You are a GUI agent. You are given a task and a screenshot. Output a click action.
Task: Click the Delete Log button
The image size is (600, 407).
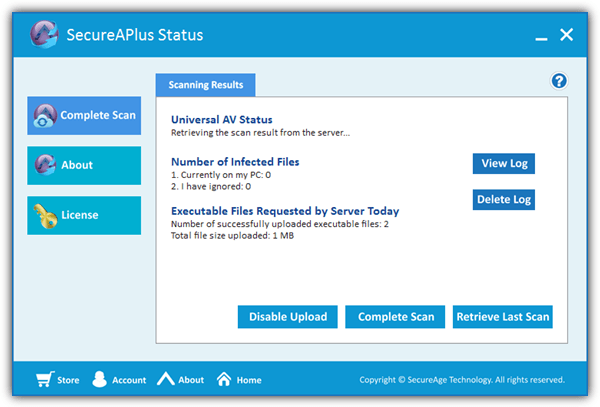click(504, 200)
